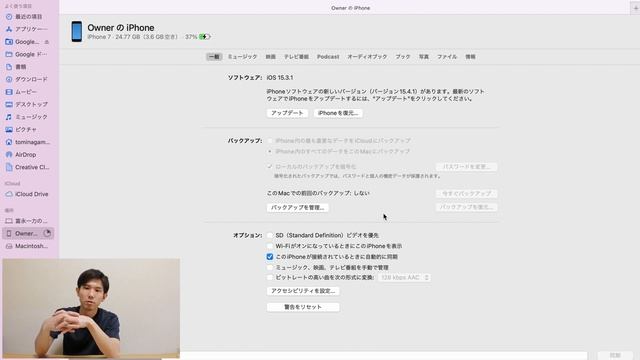Click the battery charging icon beside 37%

click(x=204, y=37)
